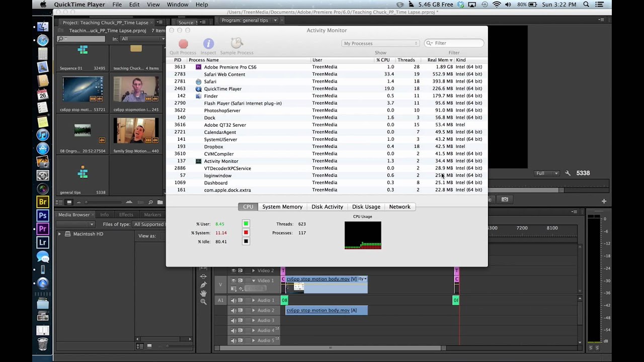Click the Activity Monitor Filter field
The height and width of the screenshot is (362, 644).
454,43
